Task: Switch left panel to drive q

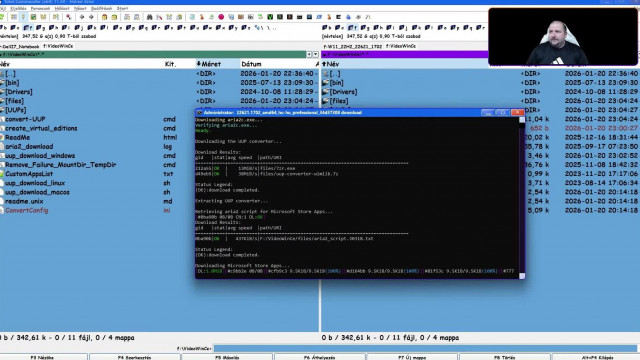Action: click(x=143, y=28)
